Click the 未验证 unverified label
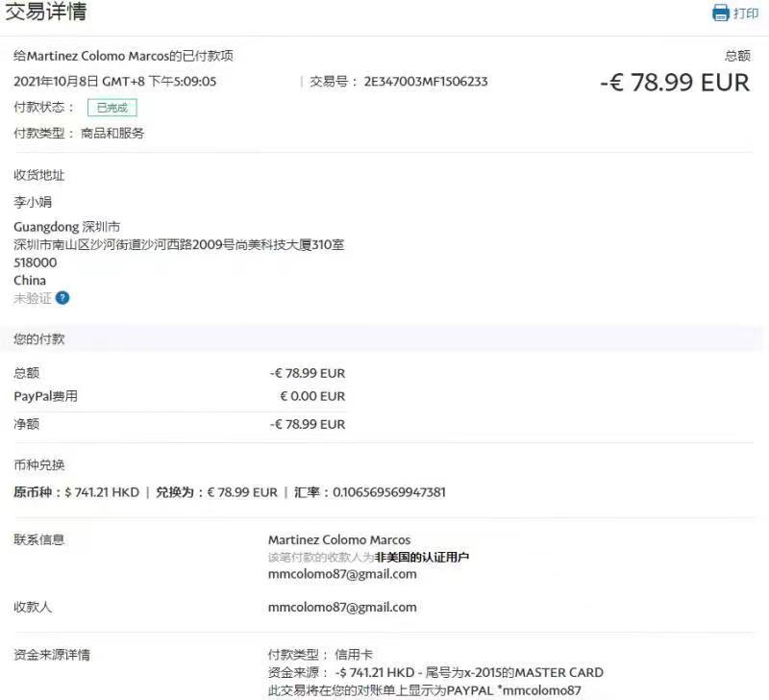Screen dimensions: 769x700 click(x=33, y=298)
